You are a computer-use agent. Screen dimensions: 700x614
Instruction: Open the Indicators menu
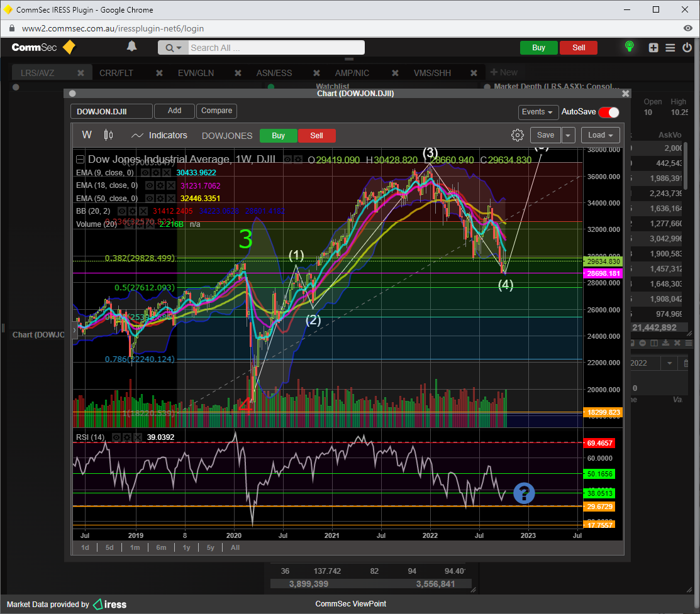[159, 135]
